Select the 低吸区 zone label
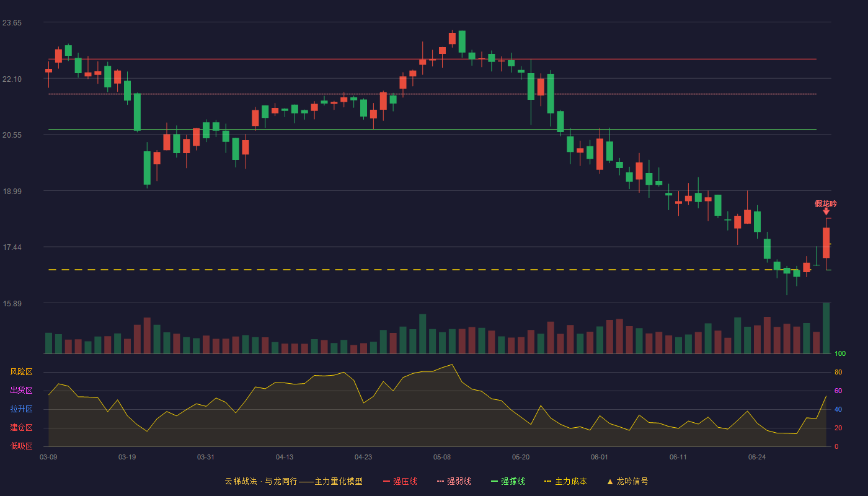 (21, 446)
